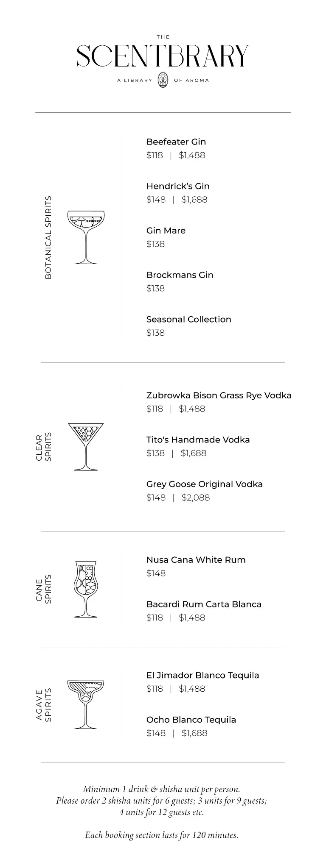Select Nusa Cana White Rum
The height and width of the screenshot is (868, 326).
tap(196, 560)
